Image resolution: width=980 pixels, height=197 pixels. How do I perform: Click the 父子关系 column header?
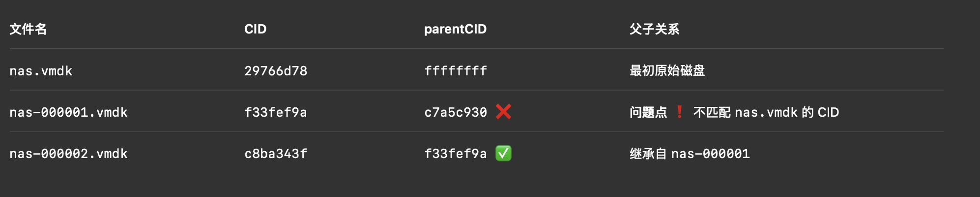[654, 29]
